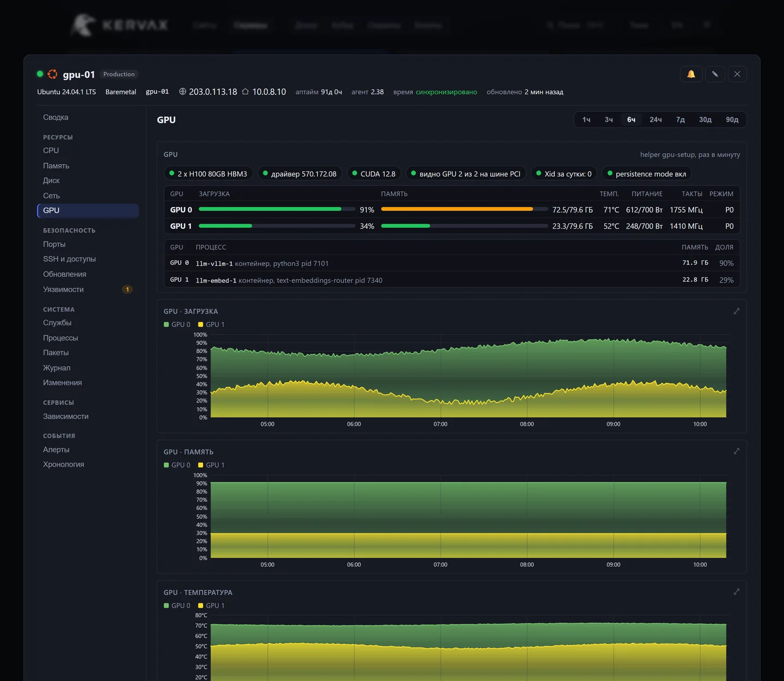Toggle GPU 1 series in the Загрузка chart legend
784x681 pixels.
pyautogui.click(x=211, y=324)
